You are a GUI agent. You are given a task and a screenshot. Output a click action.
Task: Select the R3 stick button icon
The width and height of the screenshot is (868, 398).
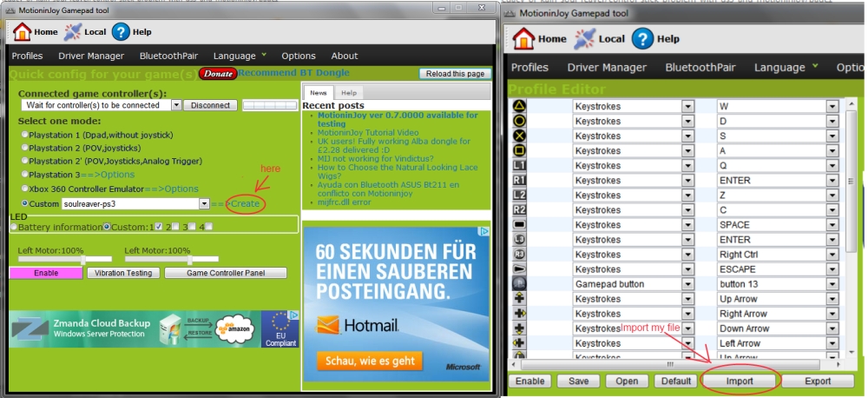(519, 255)
